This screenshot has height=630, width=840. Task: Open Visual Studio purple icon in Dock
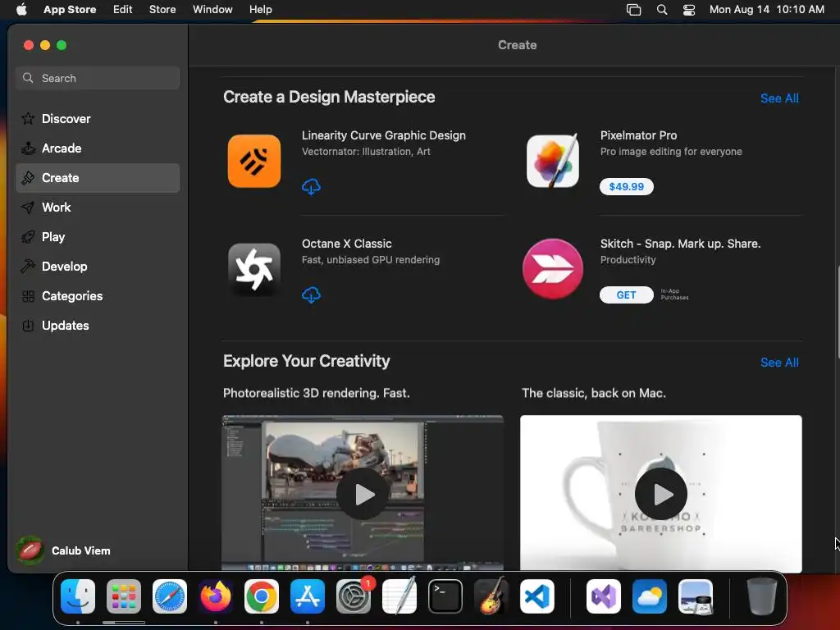[x=604, y=596]
